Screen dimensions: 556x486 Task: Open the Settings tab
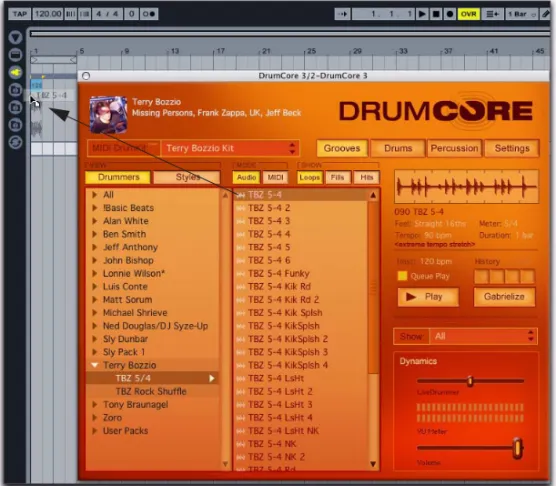(512, 148)
